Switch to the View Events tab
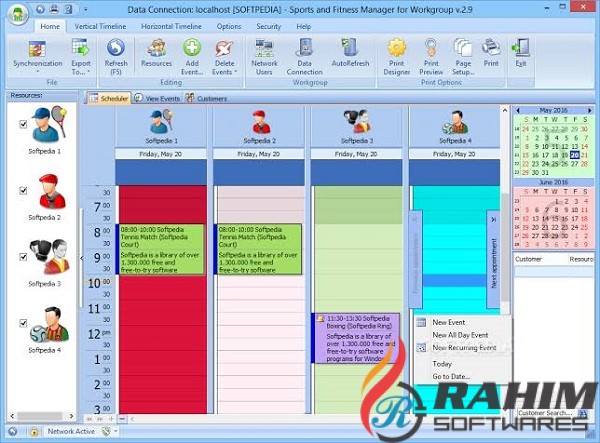600x443 pixels. coord(157,98)
